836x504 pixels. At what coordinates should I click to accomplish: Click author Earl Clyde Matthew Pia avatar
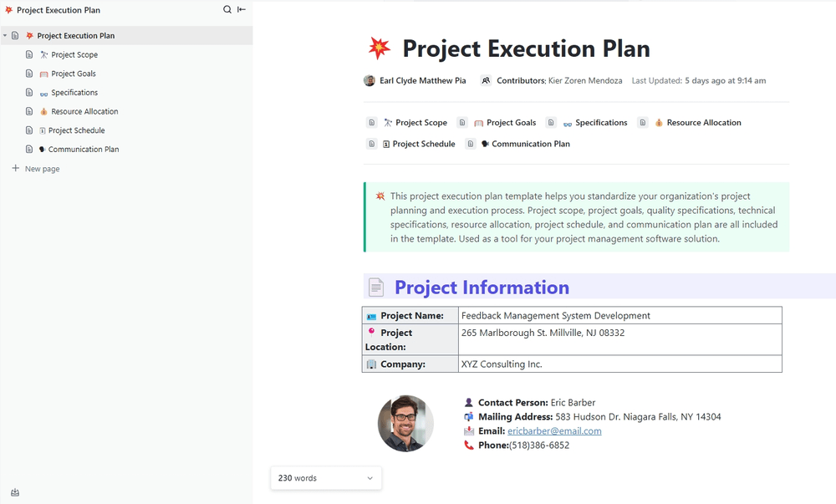pos(370,81)
